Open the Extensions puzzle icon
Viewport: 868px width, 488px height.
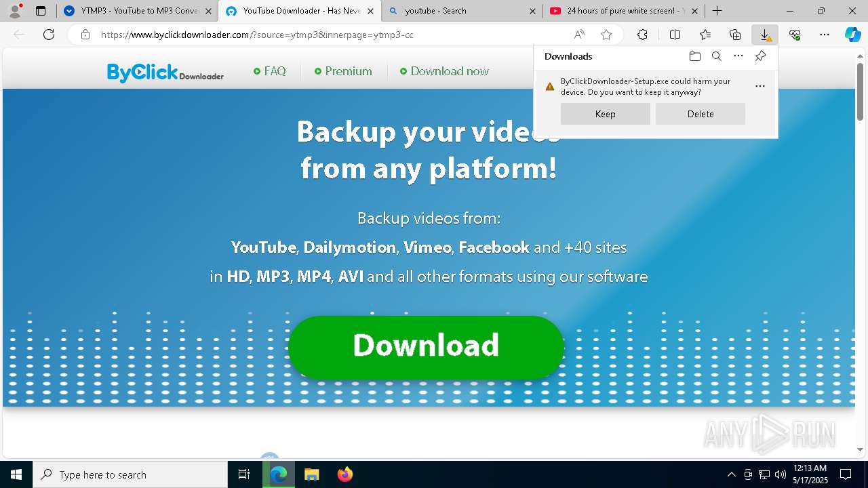642,35
